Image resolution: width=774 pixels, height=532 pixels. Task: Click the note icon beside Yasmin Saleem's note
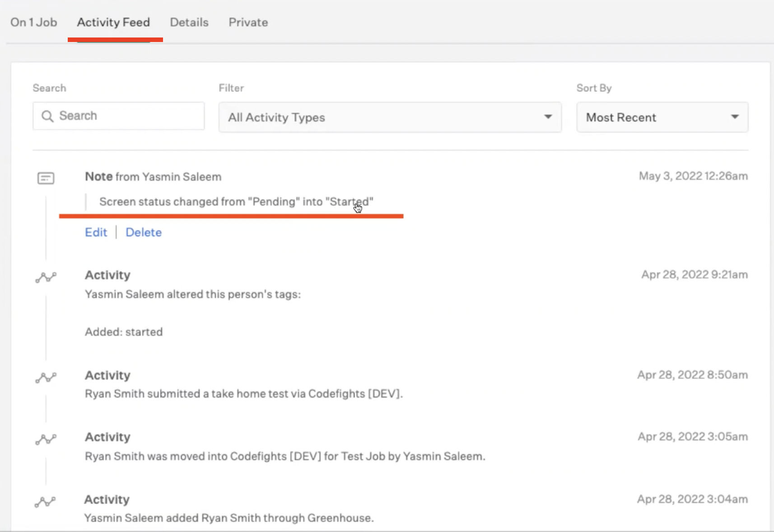tap(46, 178)
